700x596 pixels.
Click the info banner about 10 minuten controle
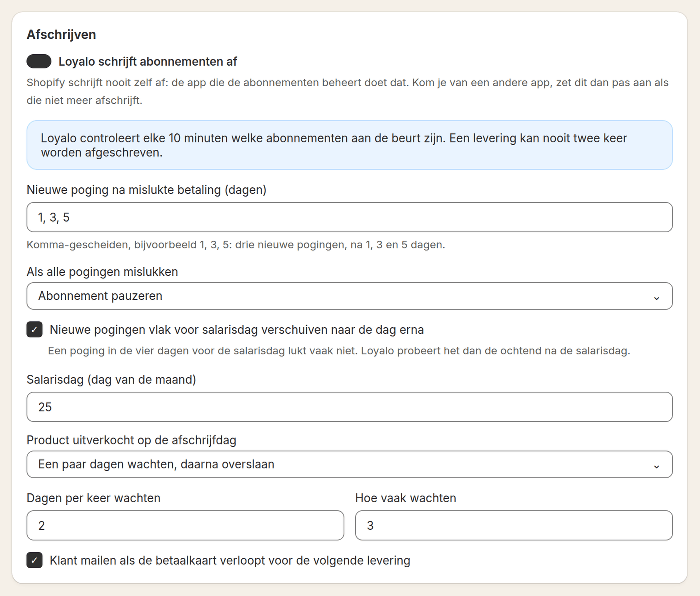350,145
